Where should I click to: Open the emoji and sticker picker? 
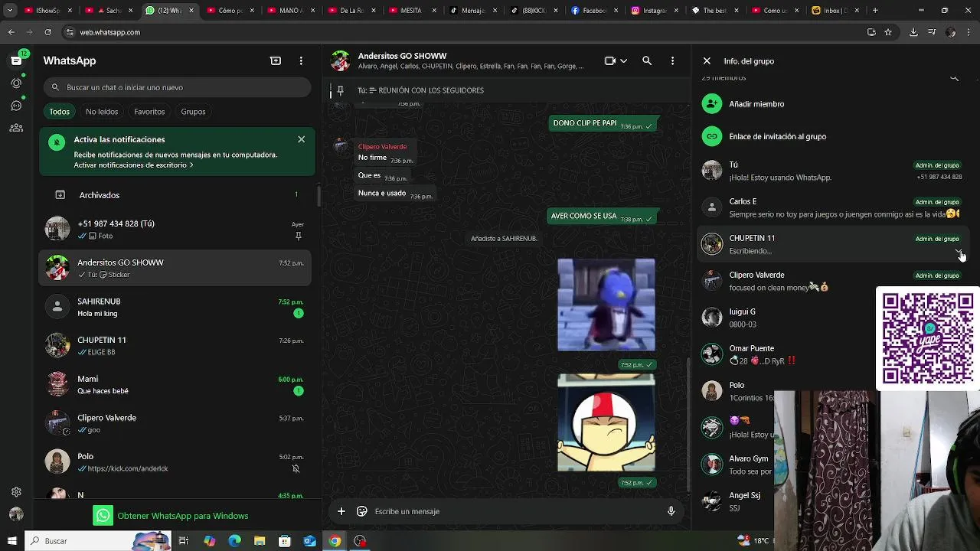pos(362,511)
